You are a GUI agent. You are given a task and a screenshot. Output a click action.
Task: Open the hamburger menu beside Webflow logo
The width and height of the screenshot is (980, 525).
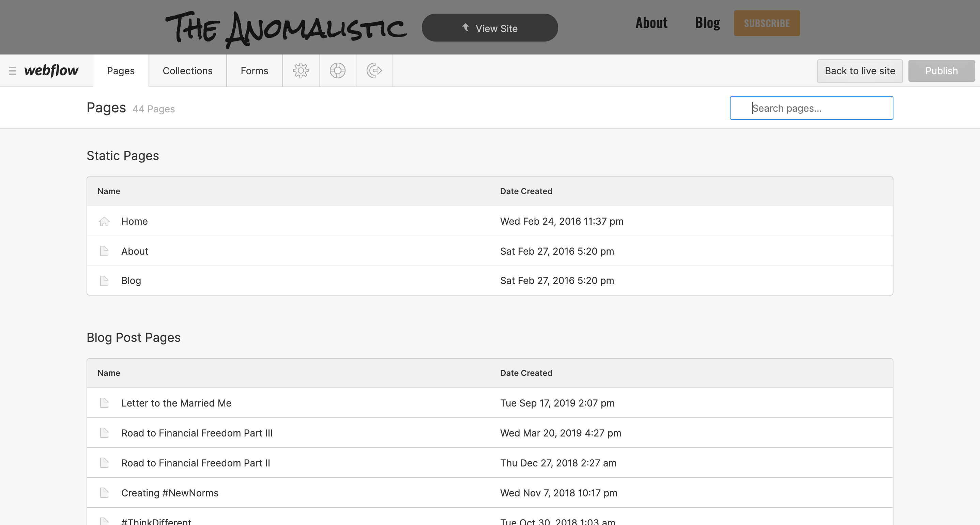coord(13,71)
